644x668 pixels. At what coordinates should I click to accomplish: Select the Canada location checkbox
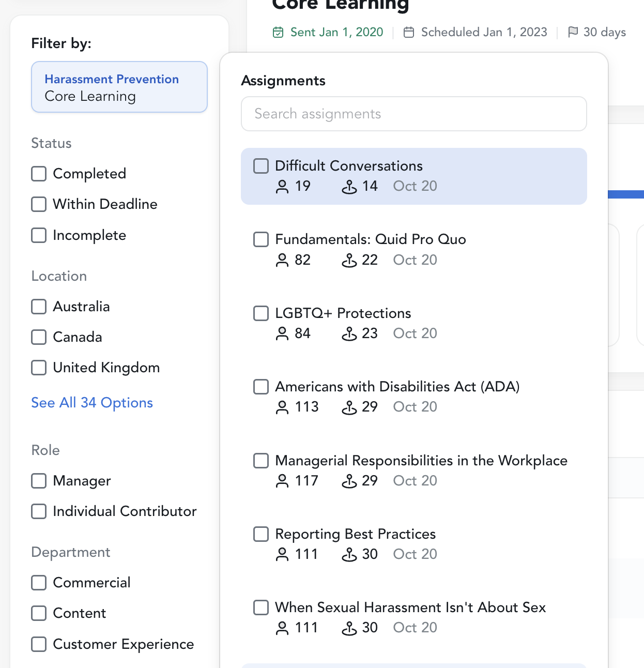point(39,337)
